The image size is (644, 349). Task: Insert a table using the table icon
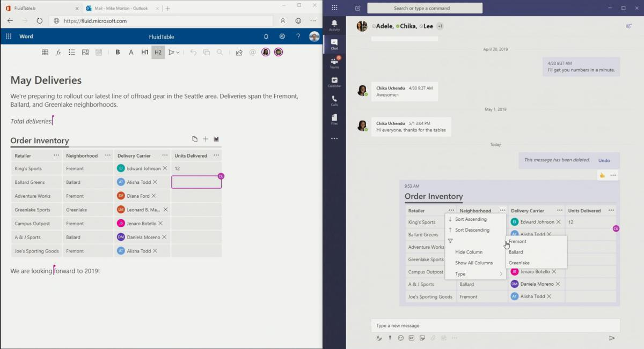tap(45, 52)
